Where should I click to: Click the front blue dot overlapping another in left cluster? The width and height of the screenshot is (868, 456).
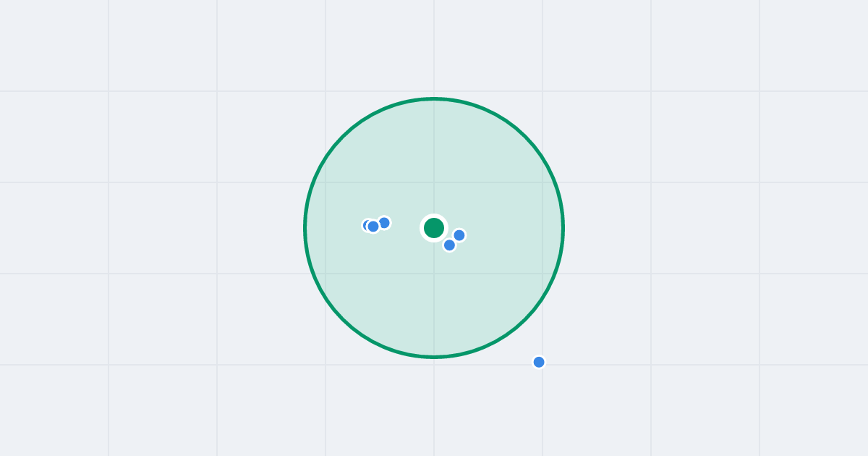click(x=373, y=227)
